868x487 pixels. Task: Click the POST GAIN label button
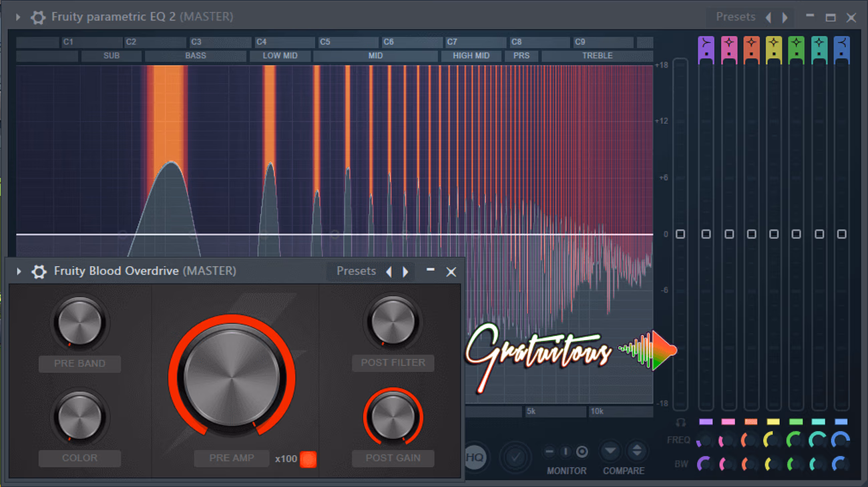tap(393, 458)
